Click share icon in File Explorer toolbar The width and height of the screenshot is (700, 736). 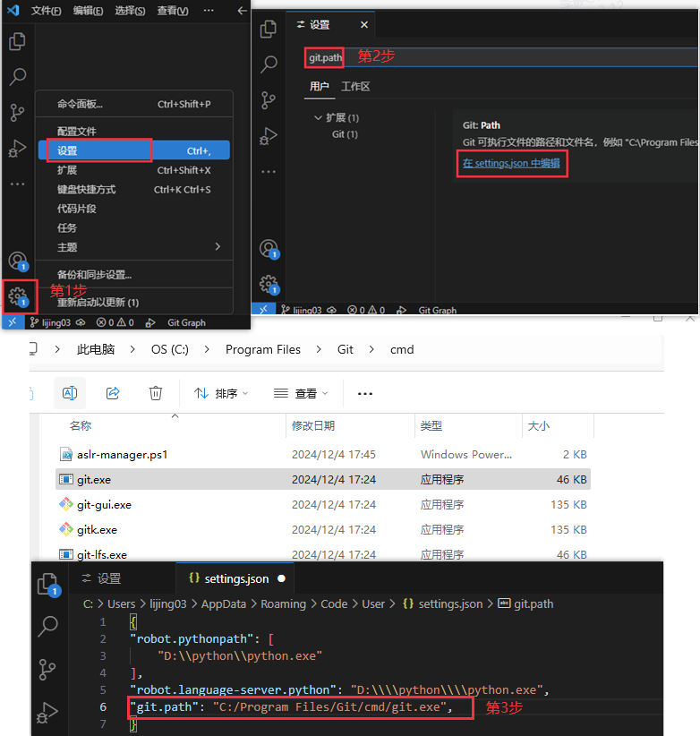(113, 393)
